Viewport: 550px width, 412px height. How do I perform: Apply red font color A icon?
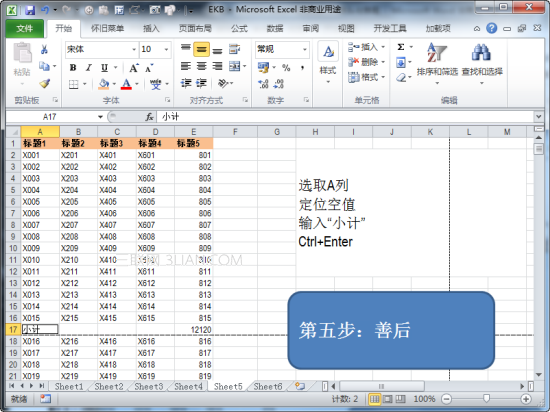point(126,84)
